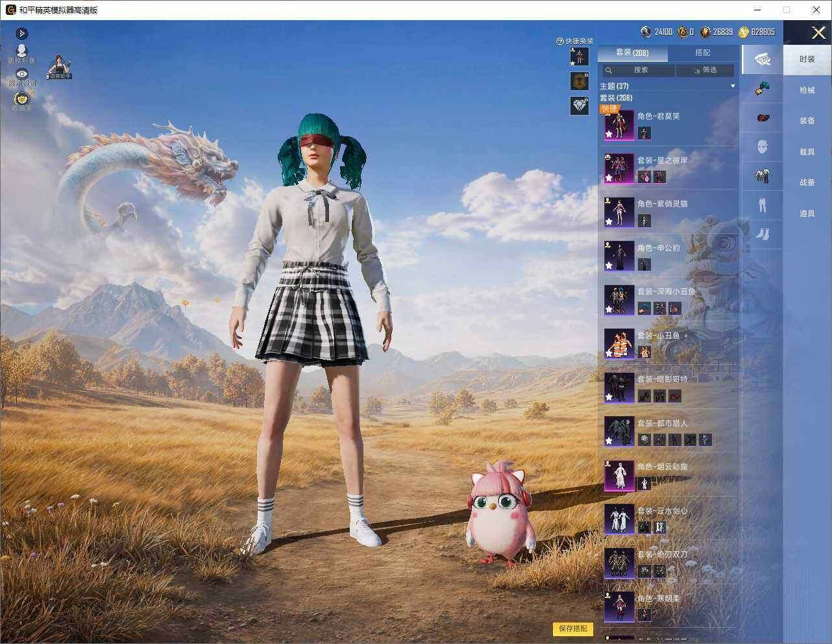
Task: Select the 角色-申公豹 outfit thumbnail
Action: pos(619,256)
